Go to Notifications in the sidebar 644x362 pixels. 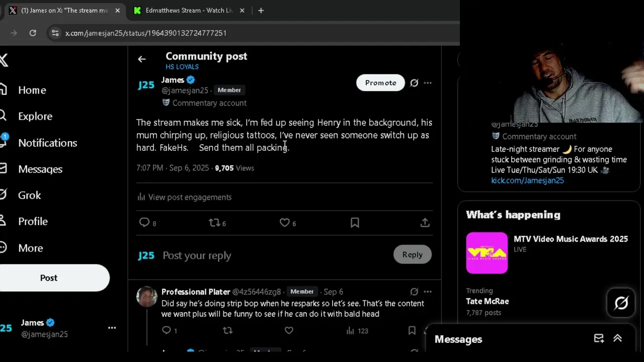coord(47,143)
